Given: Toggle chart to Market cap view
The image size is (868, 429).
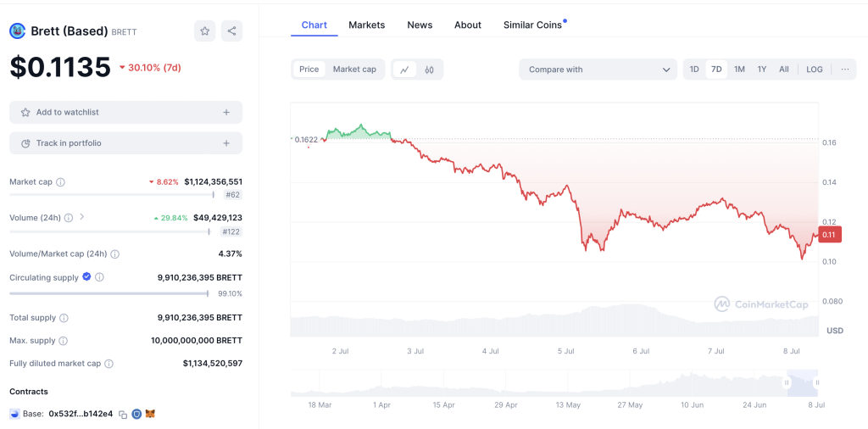Looking at the screenshot, I should tap(354, 70).
